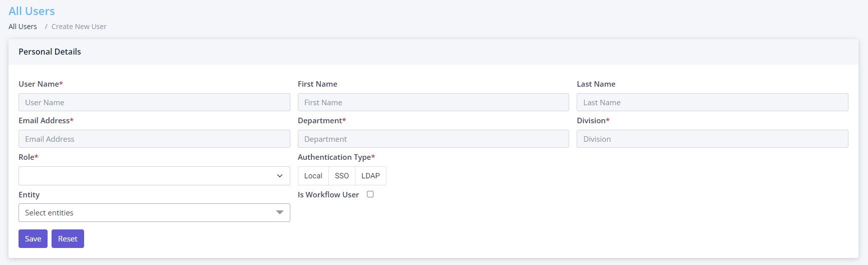Reset the user form fields
This screenshot has width=868, height=265.
pos(68,239)
